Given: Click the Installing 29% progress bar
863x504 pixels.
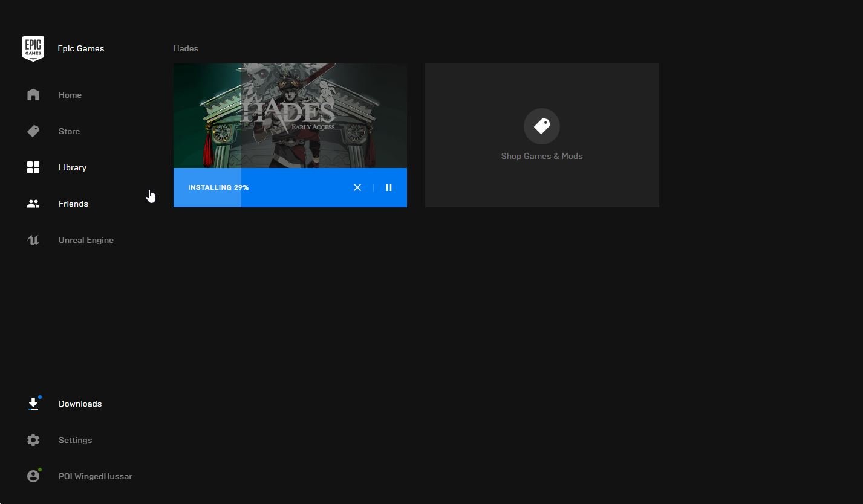Looking at the screenshot, I should (x=290, y=187).
